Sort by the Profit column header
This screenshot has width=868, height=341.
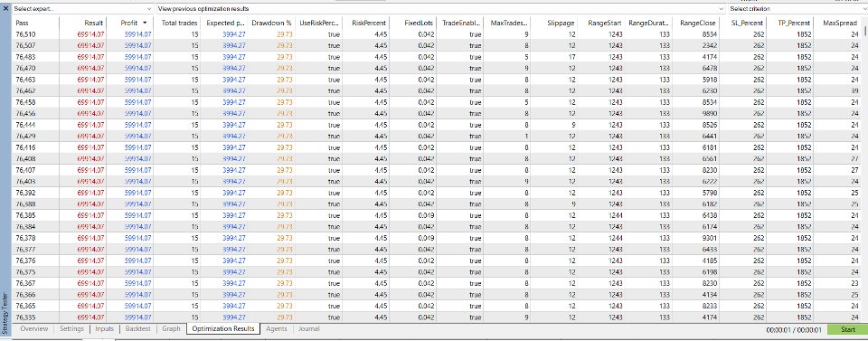point(129,23)
